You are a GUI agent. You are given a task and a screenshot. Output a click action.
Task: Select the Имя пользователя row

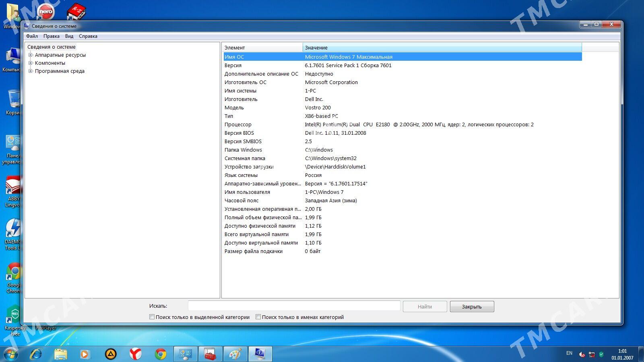pyautogui.click(x=402, y=192)
